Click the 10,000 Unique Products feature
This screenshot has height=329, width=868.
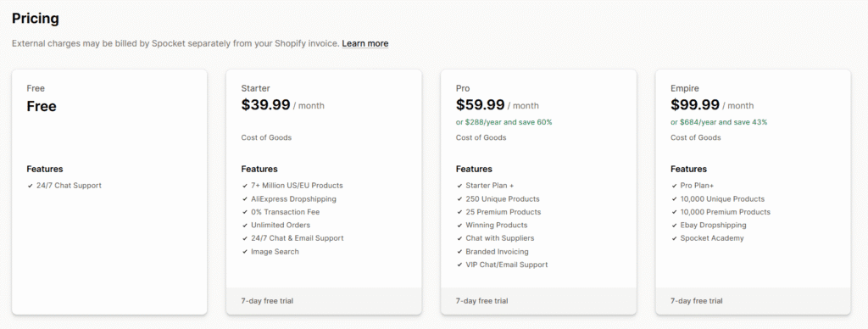722,198
